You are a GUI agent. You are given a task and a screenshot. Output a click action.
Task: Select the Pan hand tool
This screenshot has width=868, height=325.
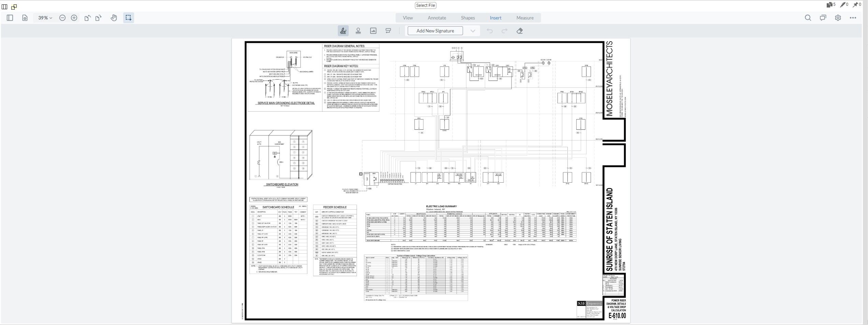pos(114,18)
